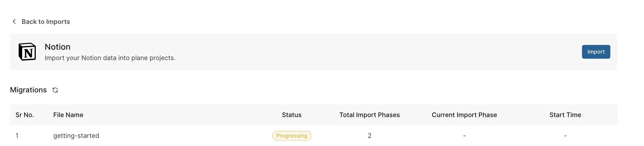Click the Migrations section heading
This screenshot has width=644, height=146.
coord(28,90)
